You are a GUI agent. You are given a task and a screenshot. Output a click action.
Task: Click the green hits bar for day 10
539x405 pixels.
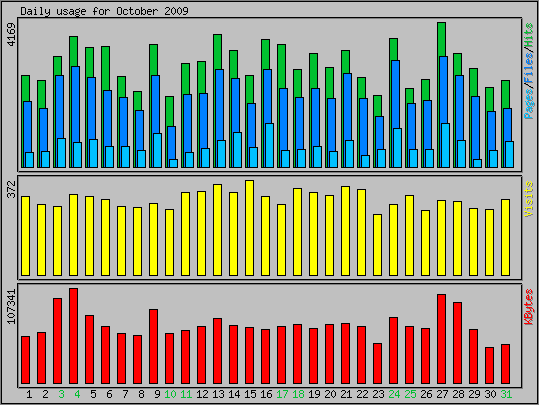pyautogui.click(x=169, y=111)
